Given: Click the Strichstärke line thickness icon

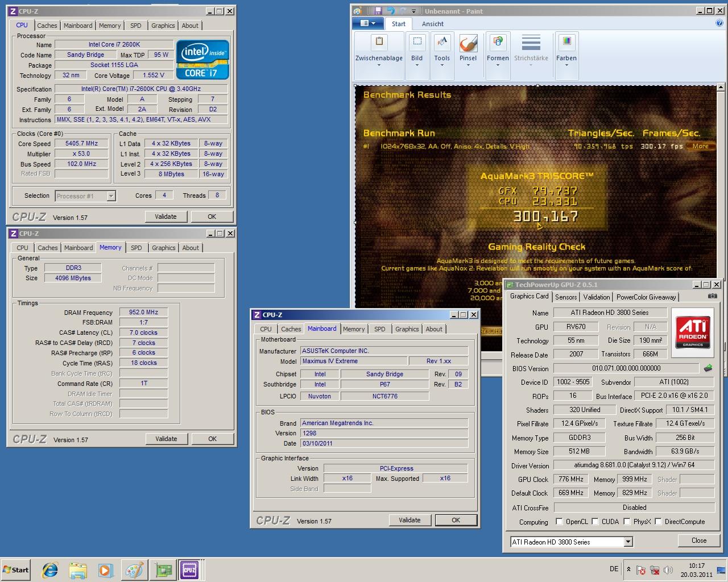Looking at the screenshot, I should coord(531,42).
